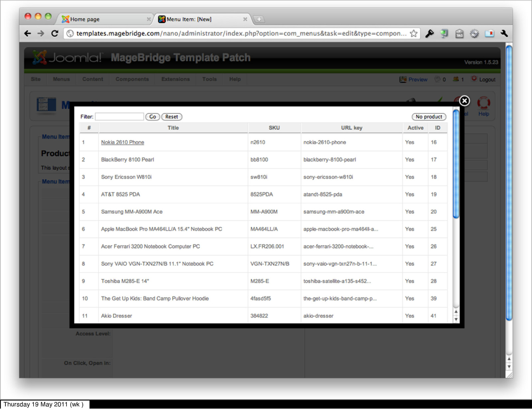
Task: Click modal scrollbar up arrow
Action: pos(456,311)
